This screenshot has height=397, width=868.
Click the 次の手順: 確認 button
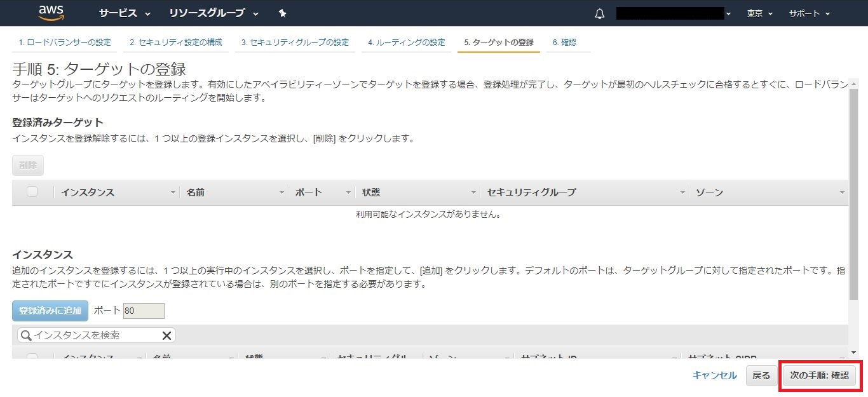pos(819,375)
